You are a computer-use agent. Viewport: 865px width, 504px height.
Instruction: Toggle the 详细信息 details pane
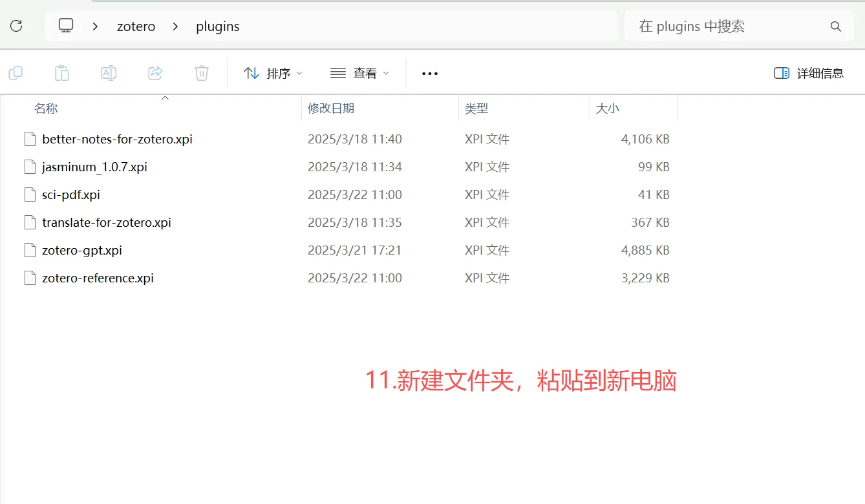click(x=808, y=73)
